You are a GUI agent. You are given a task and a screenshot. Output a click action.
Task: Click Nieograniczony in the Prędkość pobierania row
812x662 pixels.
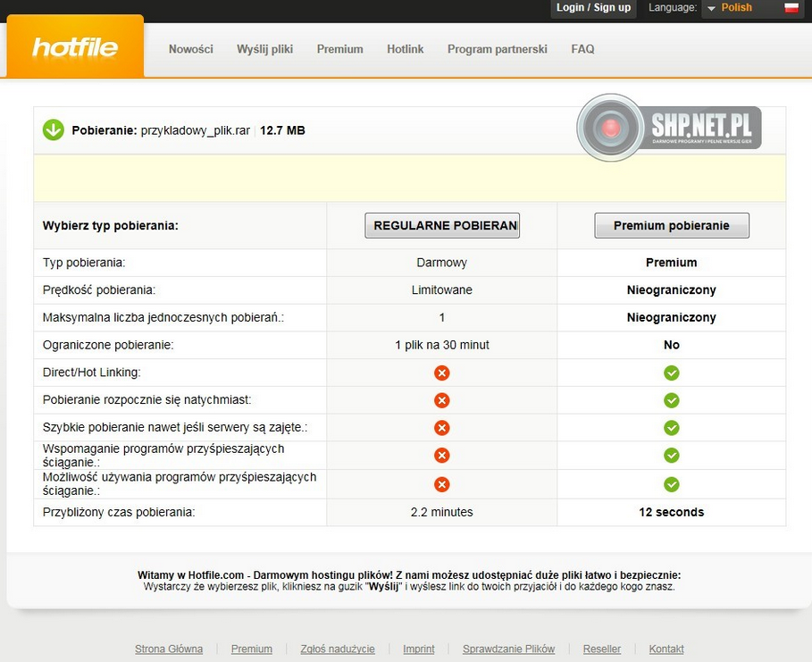click(672, 290)
